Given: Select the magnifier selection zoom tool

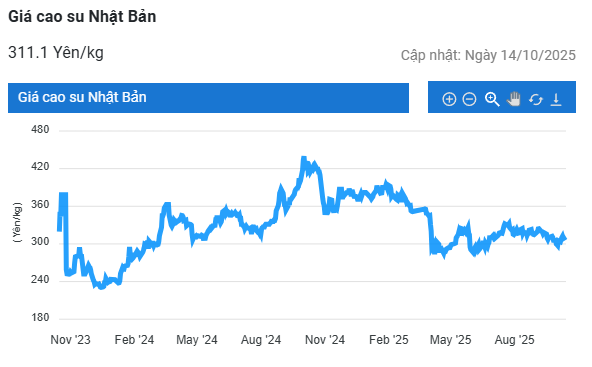Looking at the screenshot, I should (x=492, y=99).
